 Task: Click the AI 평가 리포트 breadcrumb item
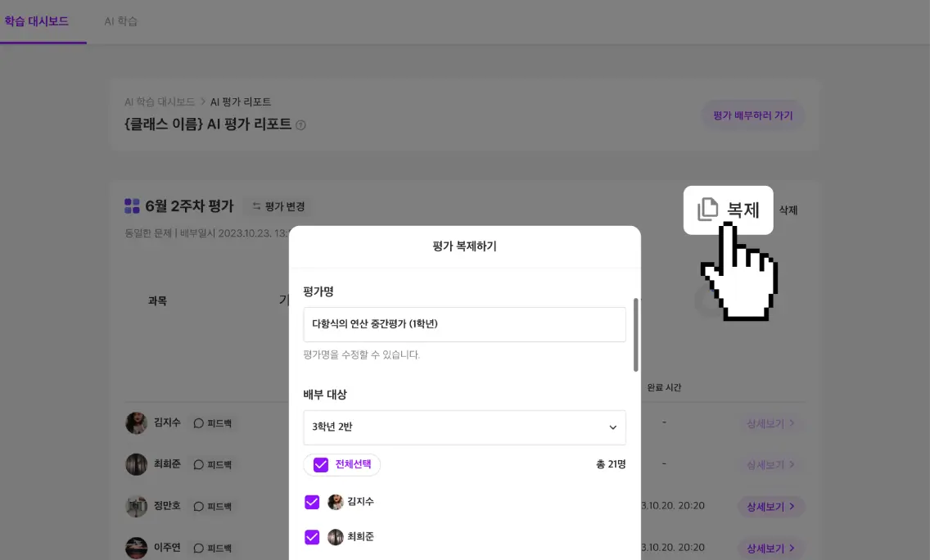(x=240, y=102)
